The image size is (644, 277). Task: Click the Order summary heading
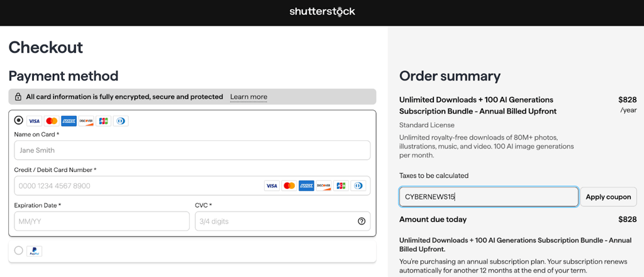click(x=450, y=76)
